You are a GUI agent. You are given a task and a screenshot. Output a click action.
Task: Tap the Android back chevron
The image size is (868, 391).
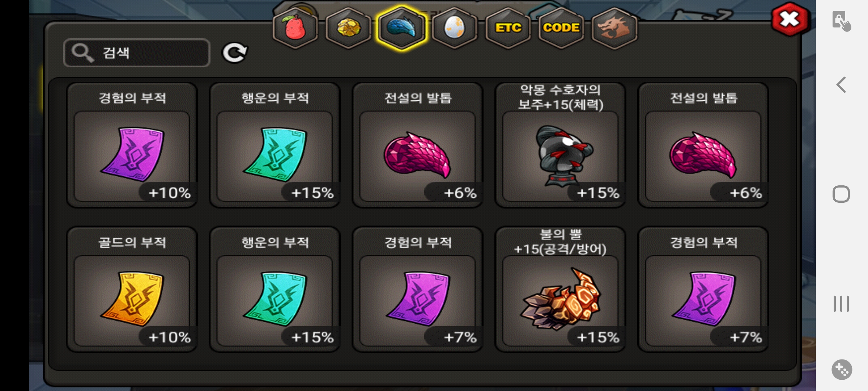[841, 85]
